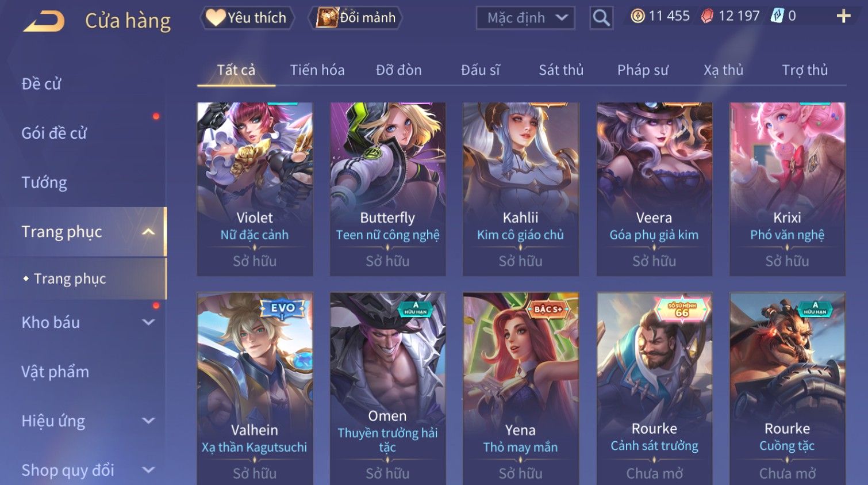
Task: Click the blue voucher currency icon
Action: tap(777, 16)
